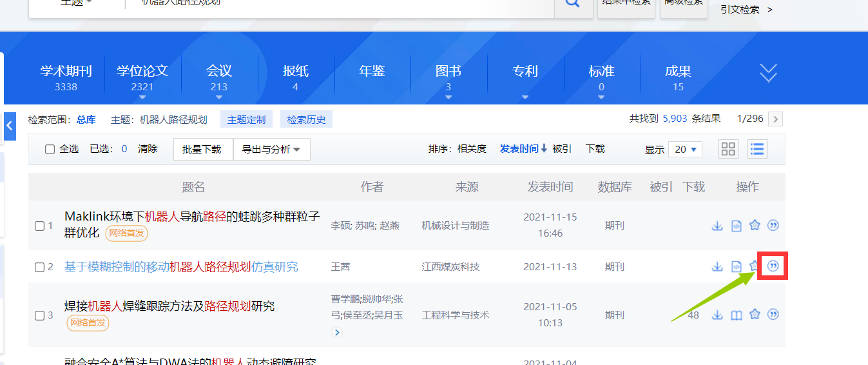This screenshot has width=868, height=365.
Task: Open the book reader icon for 焊接机器人 article
Action: pos(737,315)
